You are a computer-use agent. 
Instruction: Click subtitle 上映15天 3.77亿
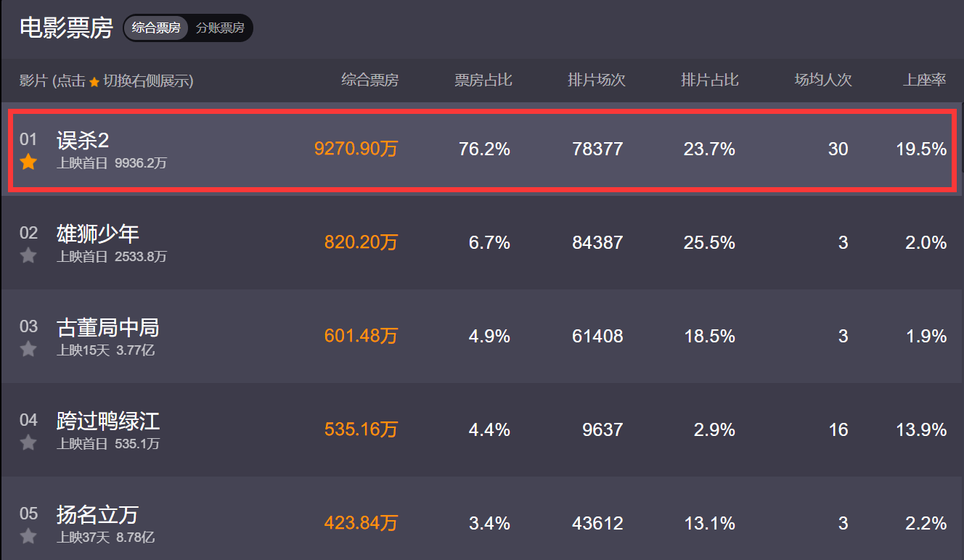(106, 350)
